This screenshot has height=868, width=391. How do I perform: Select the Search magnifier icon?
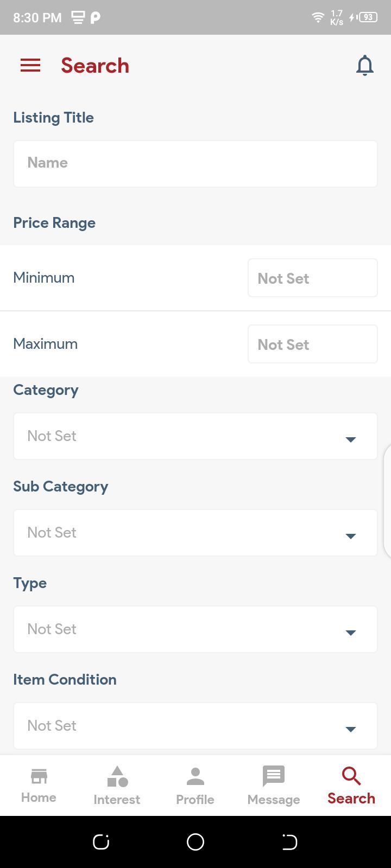click(351, 776)
